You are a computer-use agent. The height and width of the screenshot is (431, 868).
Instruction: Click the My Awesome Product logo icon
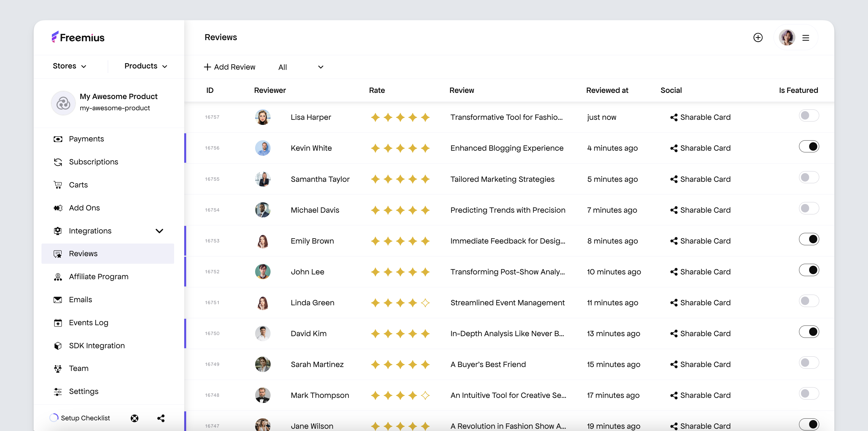63,103
